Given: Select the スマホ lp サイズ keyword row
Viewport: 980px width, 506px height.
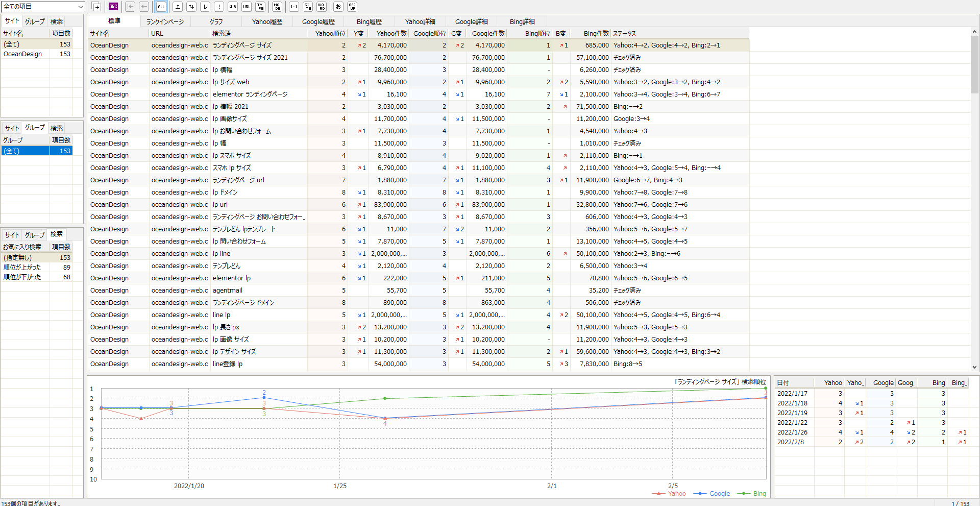Looking at the screenshot, I should pos(419,168).
